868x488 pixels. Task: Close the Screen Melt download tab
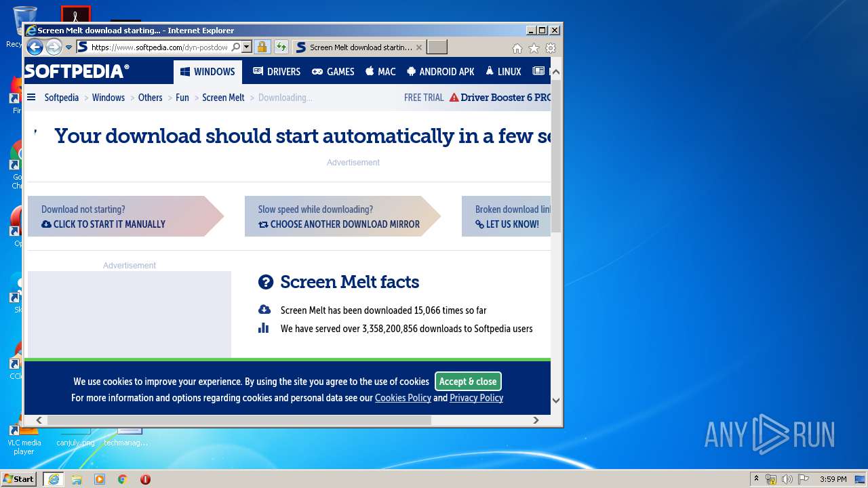click(x=419, y=47)
